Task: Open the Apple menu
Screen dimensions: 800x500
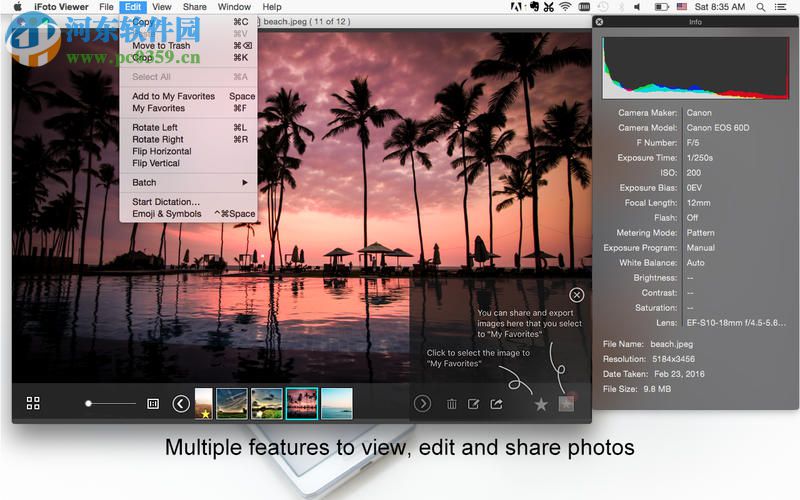Action: 18,7
